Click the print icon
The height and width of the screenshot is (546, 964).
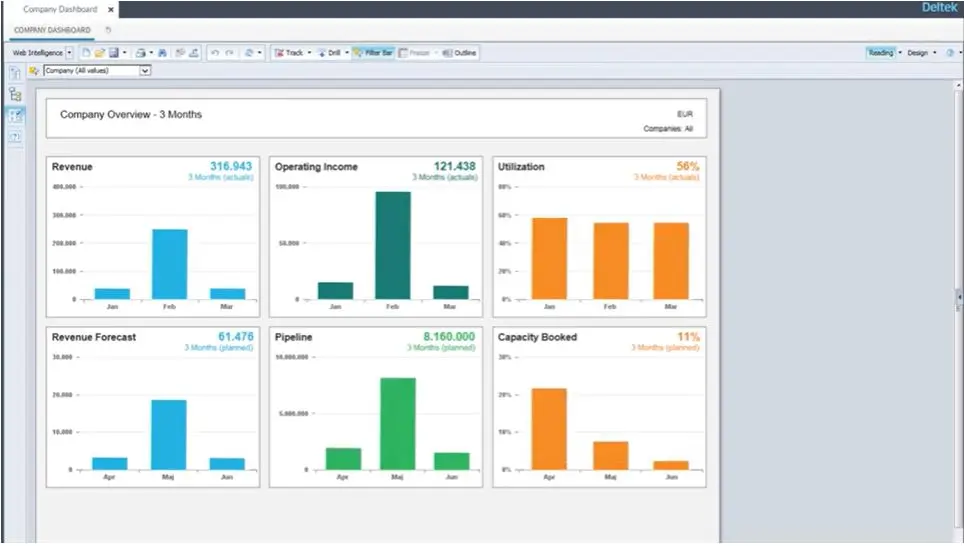pyautogui.click(x=141, y=53)
